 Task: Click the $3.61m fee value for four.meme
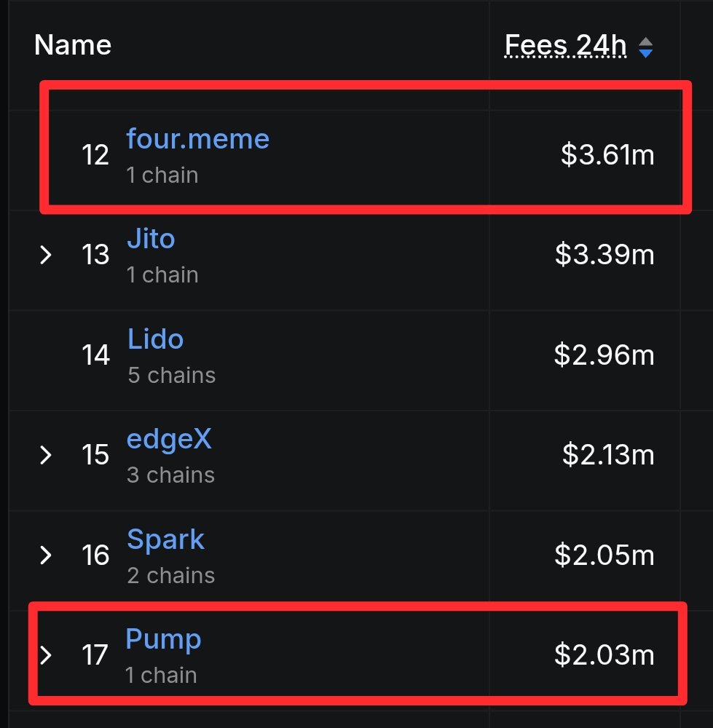coord(607,155)
